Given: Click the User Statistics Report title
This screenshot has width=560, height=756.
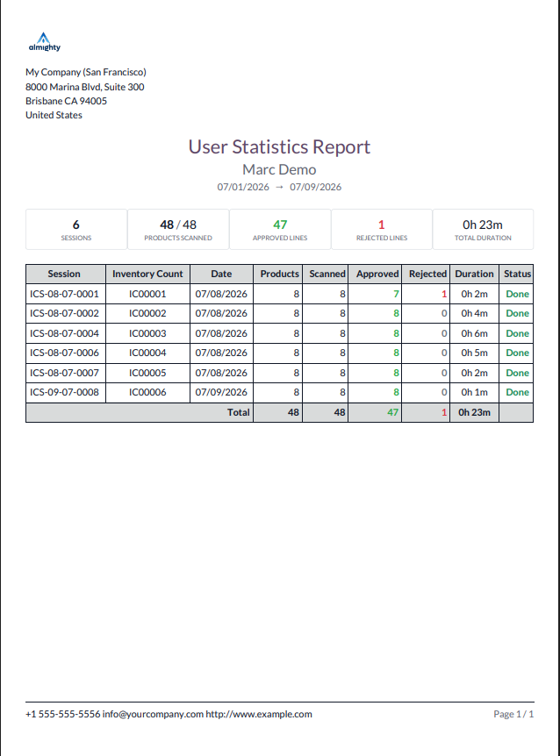Looking at the screenshot, I should [279, 147].
